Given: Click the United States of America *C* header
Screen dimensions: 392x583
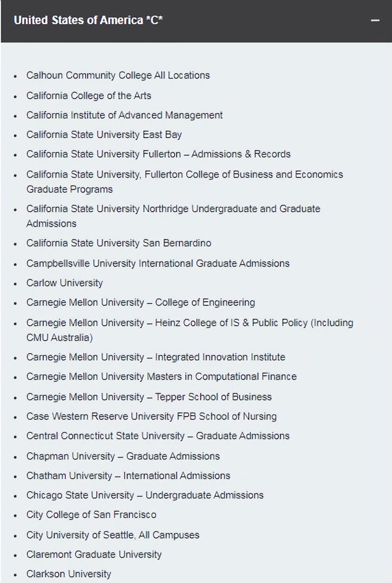Looking at the screenshot, I should click(x=88, y=20).
